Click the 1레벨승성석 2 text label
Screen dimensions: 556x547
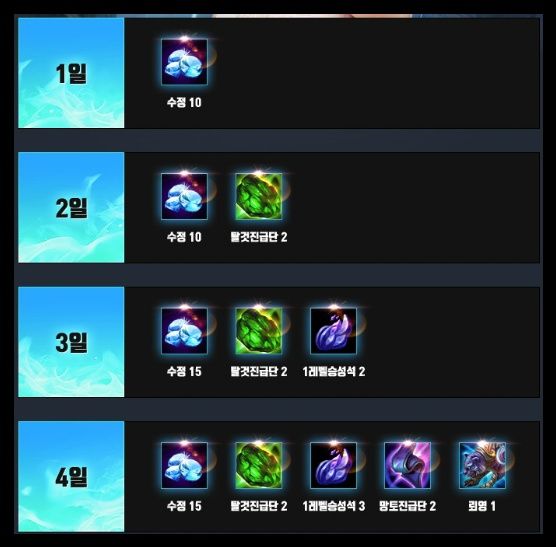click(x=334, y=372)
